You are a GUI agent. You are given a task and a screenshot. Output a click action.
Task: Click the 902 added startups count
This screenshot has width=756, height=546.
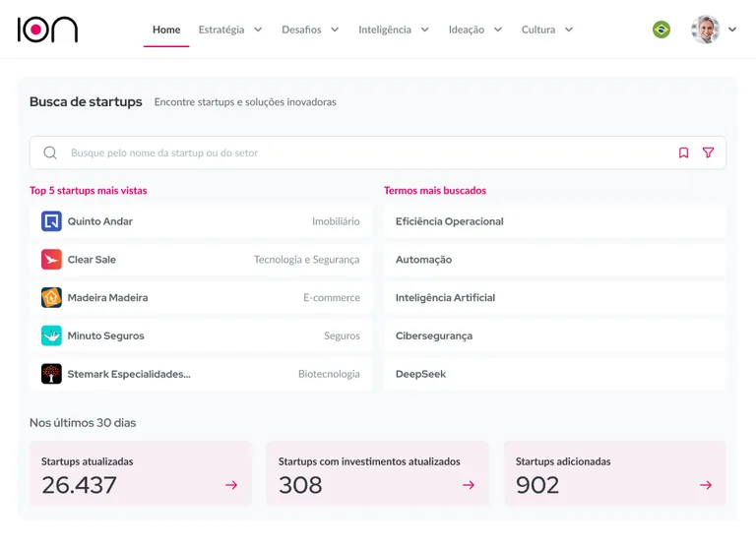coord(537,485)
